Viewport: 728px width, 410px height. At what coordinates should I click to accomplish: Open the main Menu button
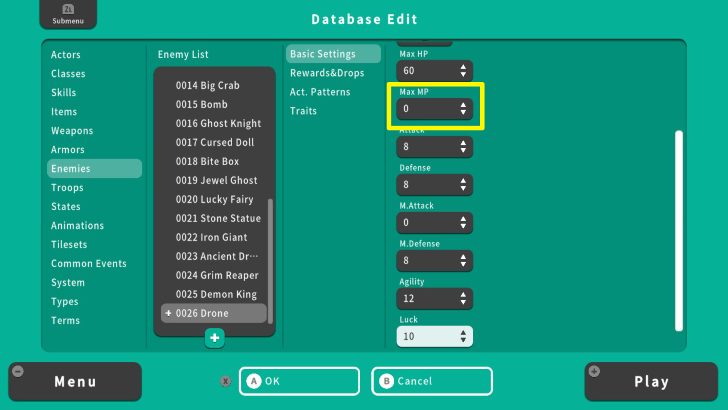(x=75, y=382)
